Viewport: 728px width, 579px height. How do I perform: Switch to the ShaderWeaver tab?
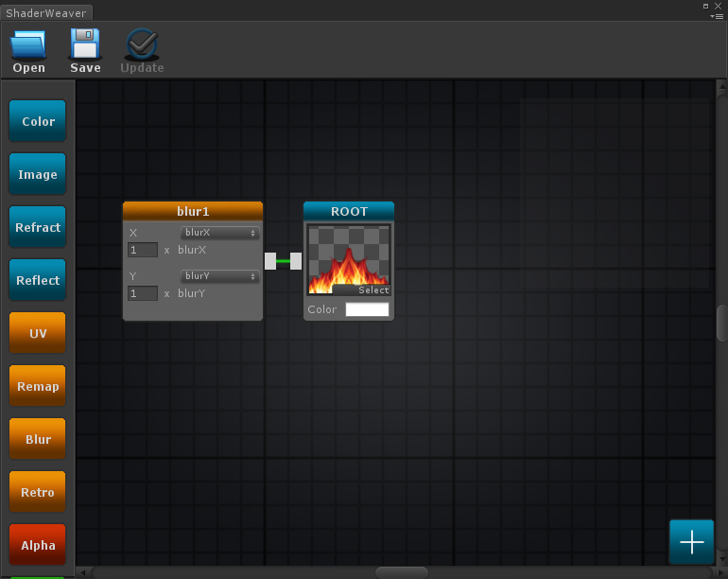coord(46,13)
